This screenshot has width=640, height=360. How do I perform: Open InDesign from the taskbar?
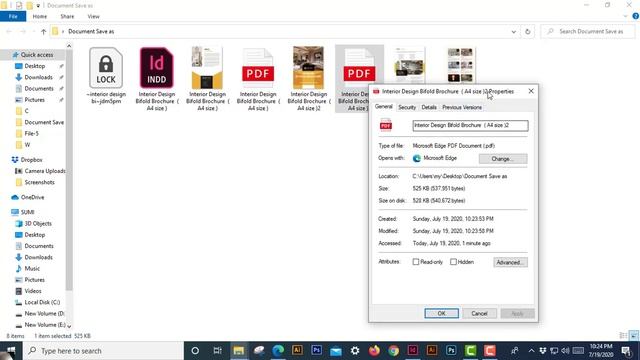(x=413, y=351)
